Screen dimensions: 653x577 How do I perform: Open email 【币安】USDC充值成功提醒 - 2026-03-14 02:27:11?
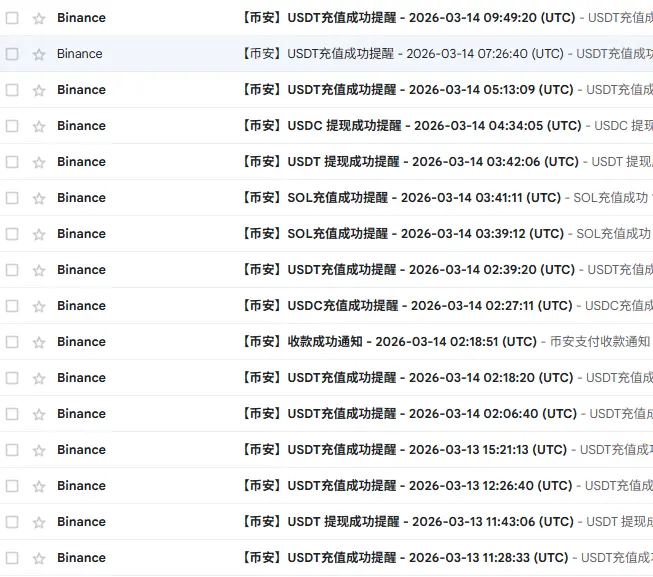[407, 306]
